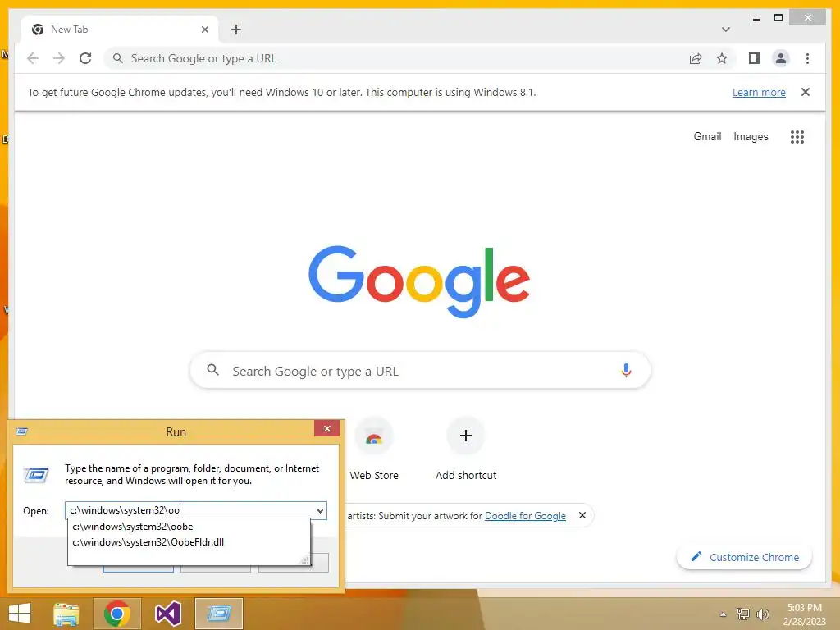
Task: Go forward in Chrome history
Action: (59, 58)
